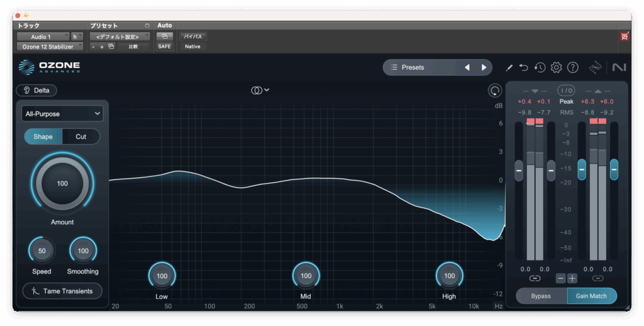644x326 pixels.
Task: Select the Shape tab
Action: click(43, 137)
